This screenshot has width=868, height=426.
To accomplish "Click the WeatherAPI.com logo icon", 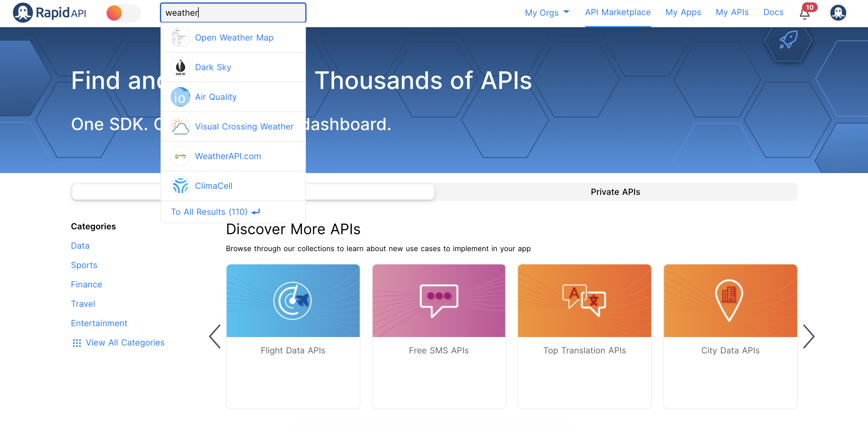I will coord(180,156).
